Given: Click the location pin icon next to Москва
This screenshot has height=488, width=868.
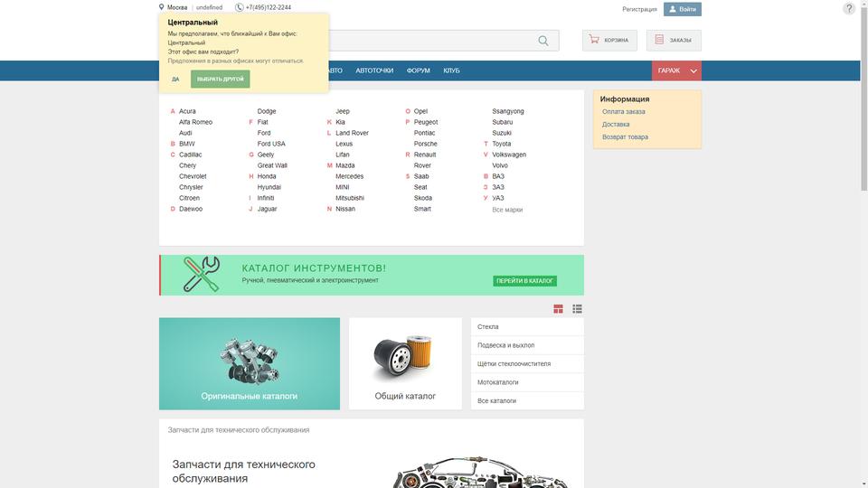Looking at the screenshot, I should click(x=161, y=7).
